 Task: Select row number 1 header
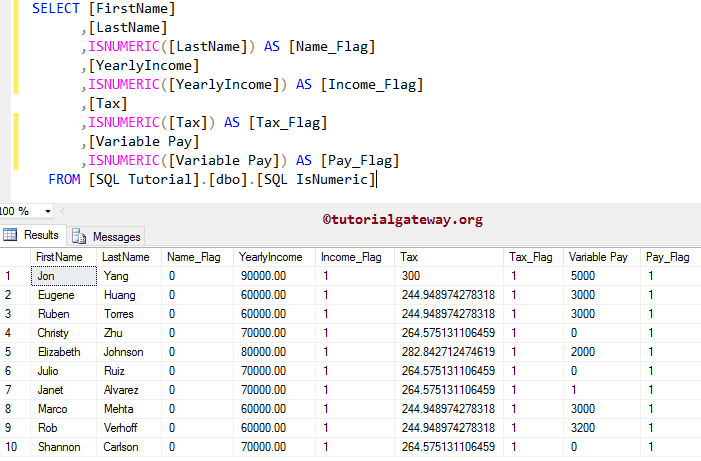pyautogui.click(x=15, y=276)
